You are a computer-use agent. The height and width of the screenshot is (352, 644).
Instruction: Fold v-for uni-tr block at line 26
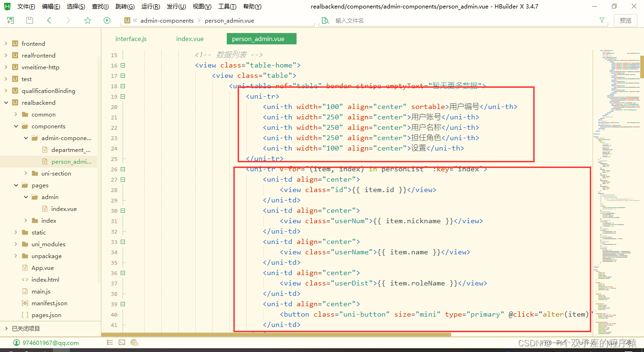pos(123,169)
